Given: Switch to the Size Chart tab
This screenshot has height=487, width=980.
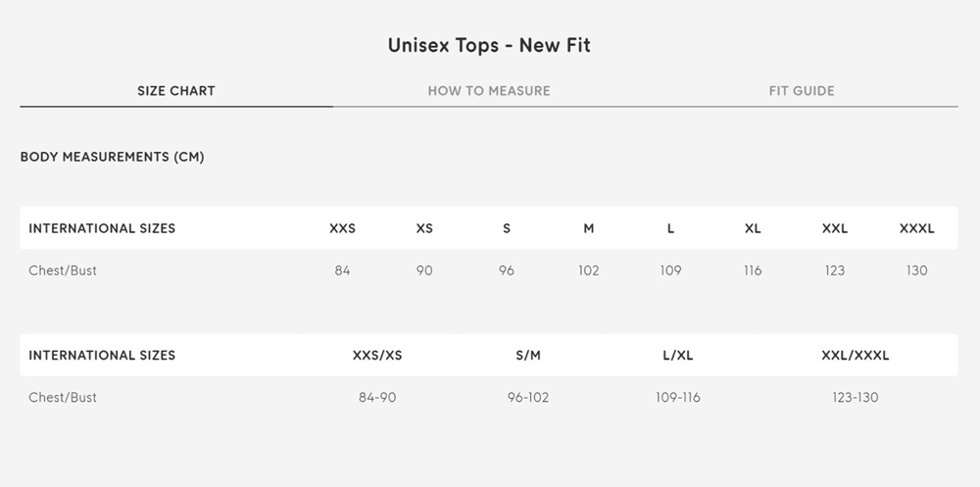Looking at the screenshot, I should click(x=176, y=91).
